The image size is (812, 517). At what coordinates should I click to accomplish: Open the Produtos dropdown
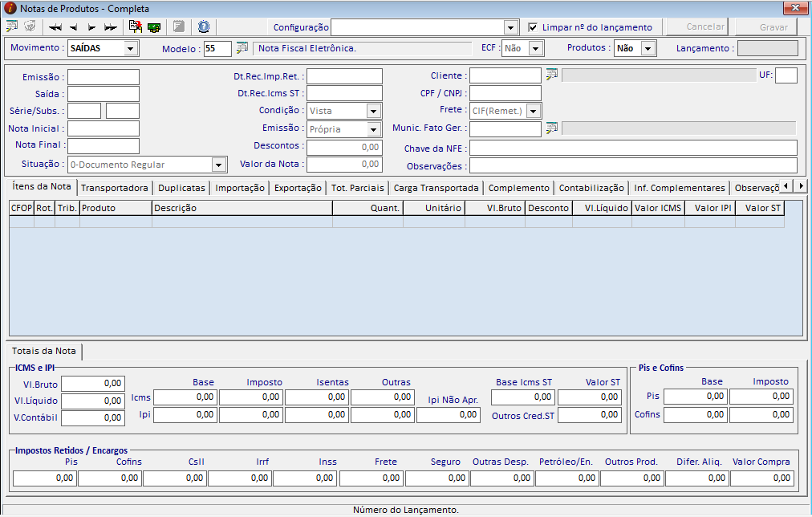648,48
